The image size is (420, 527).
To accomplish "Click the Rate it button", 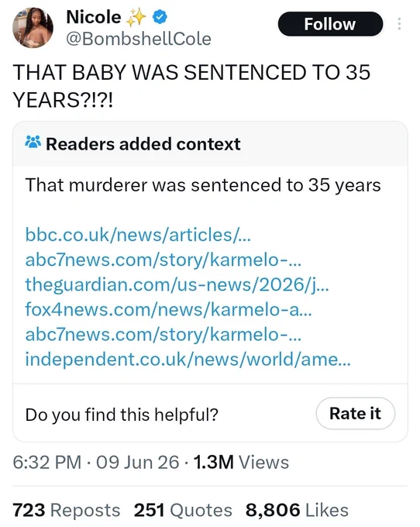I will 355,413.
